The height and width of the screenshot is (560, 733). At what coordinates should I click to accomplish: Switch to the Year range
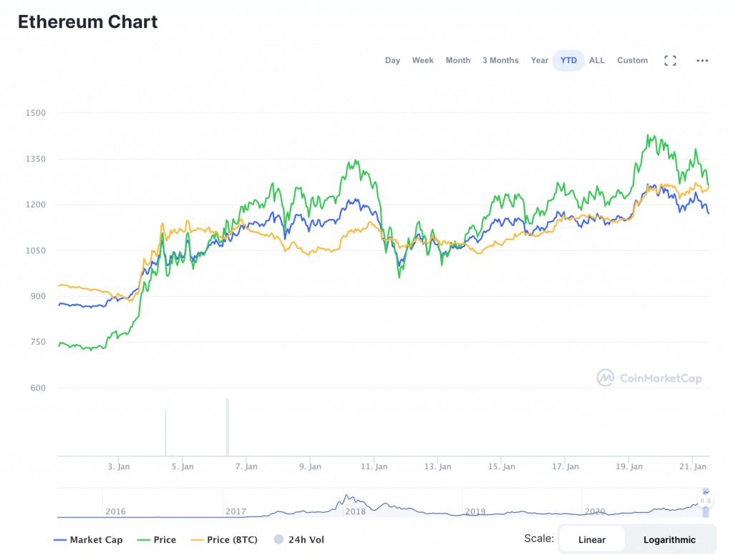[x=540, y=61]
